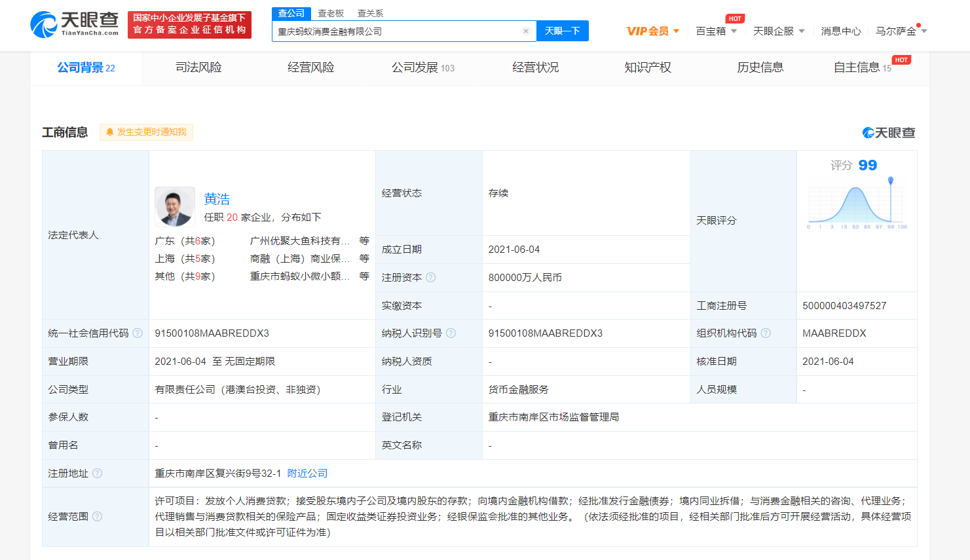Open the VIP会员 dropdown menu
This screenshot has width=970, height=560.
(652, 31)
